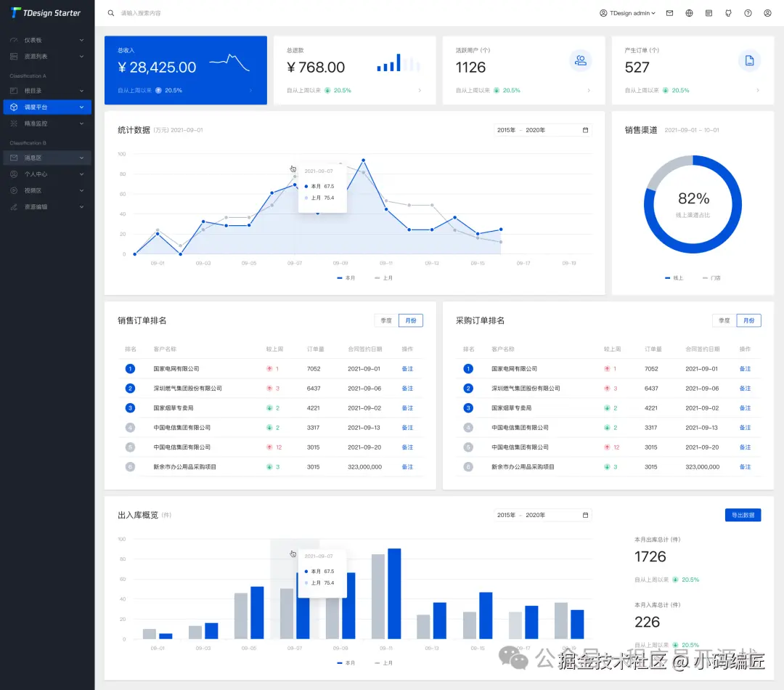Toggle 上月 legend in 统计数据 line chart
This screenshot has width=784, height=690.
(383, 277)
